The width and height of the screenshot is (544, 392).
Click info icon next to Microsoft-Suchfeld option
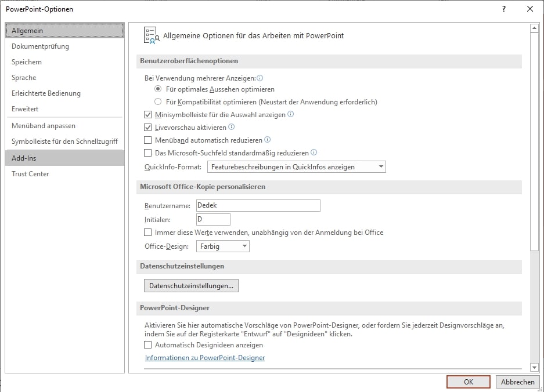tap(314, 153)
